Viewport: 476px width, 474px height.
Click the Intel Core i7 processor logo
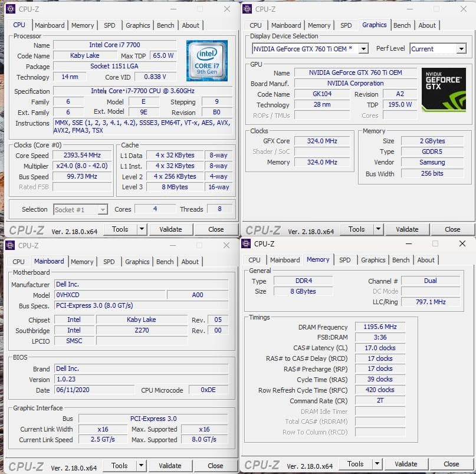pyautogui.click(x=206, y=61)
